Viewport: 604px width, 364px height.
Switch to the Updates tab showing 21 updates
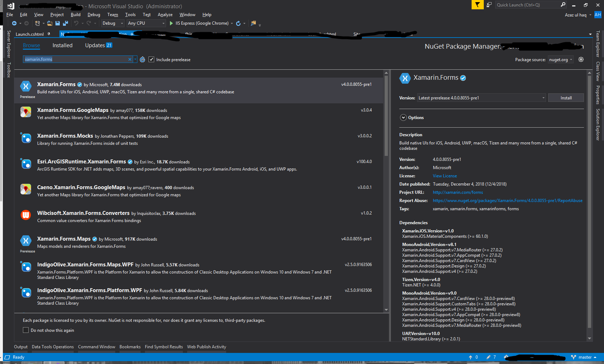click(x=94, y=45)
